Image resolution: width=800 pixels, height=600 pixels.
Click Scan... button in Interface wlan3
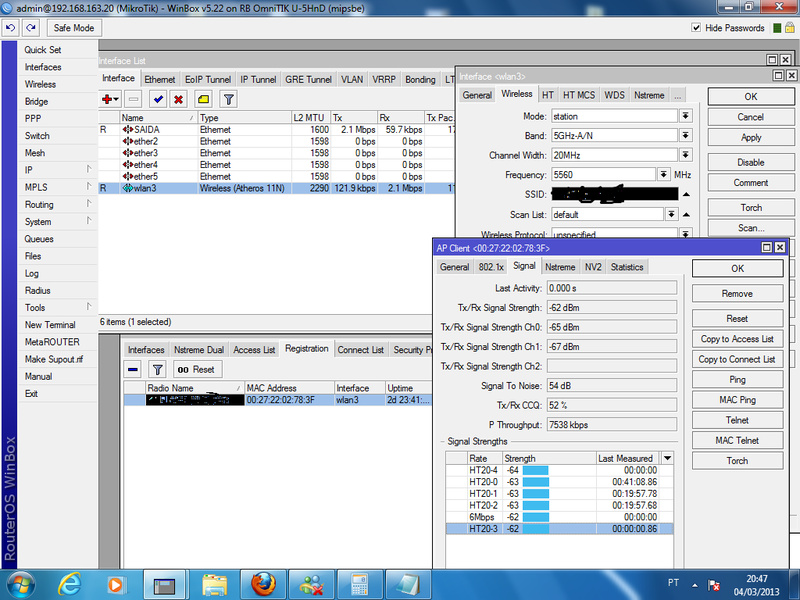pos(751,228)
